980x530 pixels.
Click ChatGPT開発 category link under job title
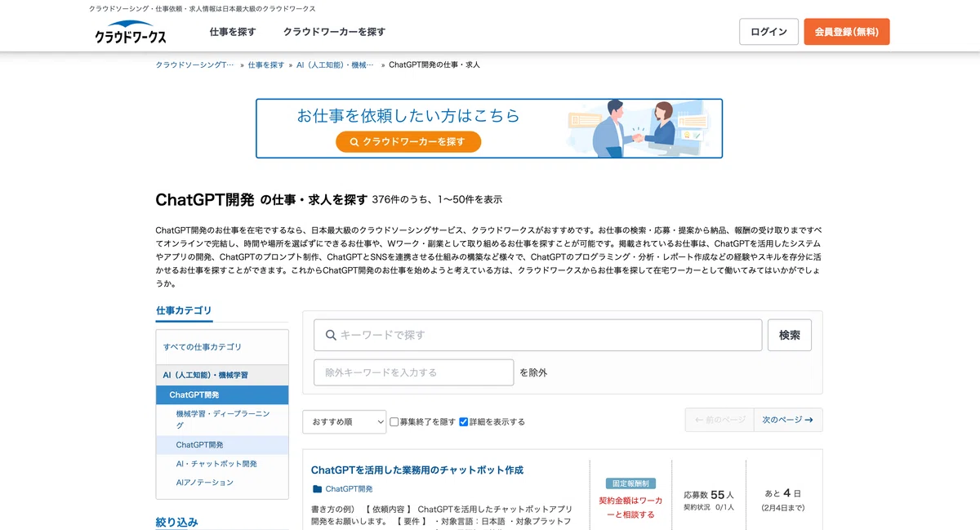[x=349, y=489]
